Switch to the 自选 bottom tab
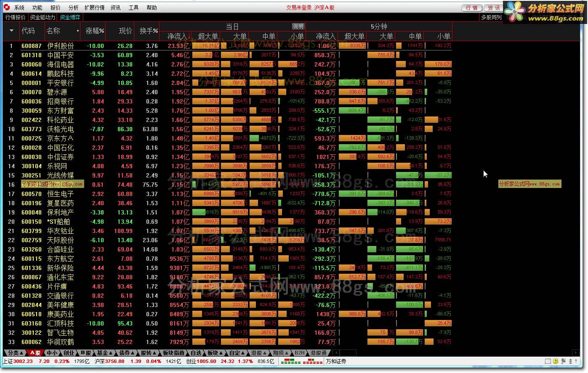Screen dimensions: 588x373 point(196,353)
